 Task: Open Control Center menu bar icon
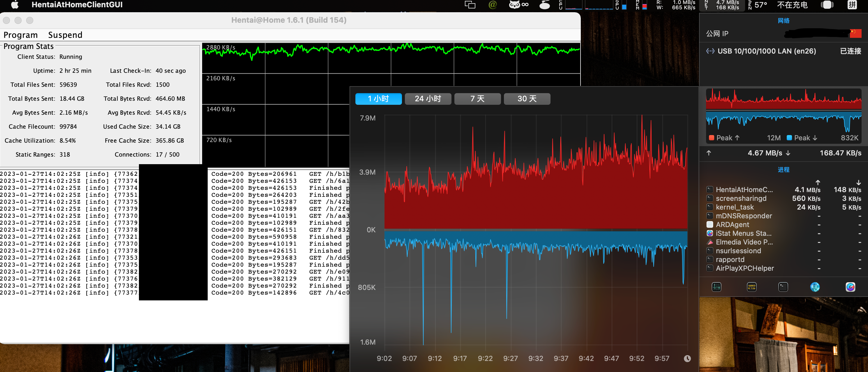(827, 5)
